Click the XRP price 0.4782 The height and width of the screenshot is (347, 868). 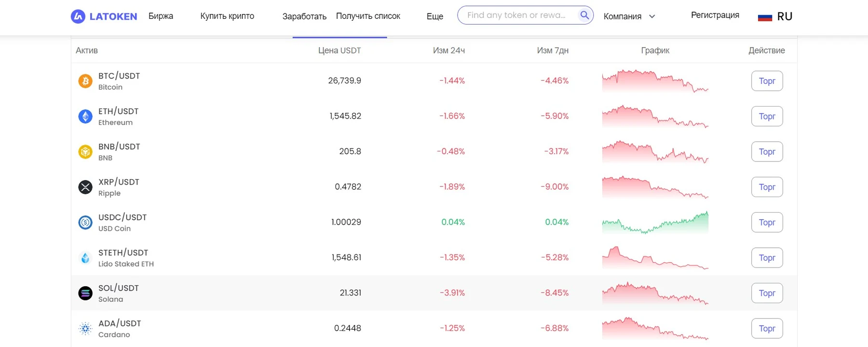(348, 187)
